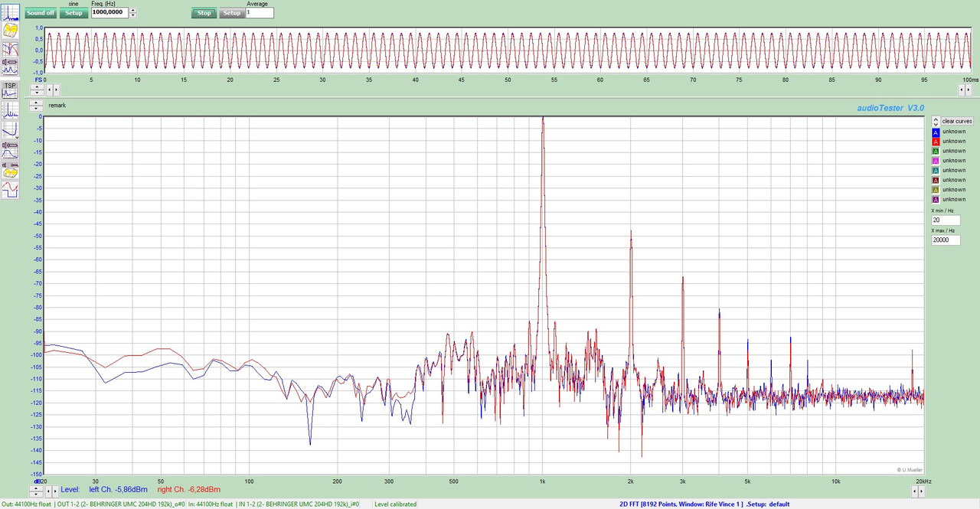Viewport: 980px width, 509px height.
Task: Click the right Ch. -6,28dBm level readout
Action: [x=189, y=489]
